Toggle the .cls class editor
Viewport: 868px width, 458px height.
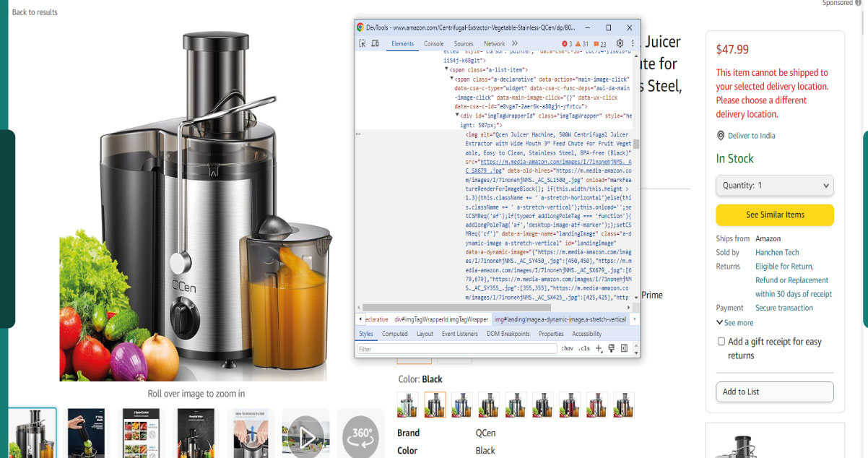click(583, 348)
